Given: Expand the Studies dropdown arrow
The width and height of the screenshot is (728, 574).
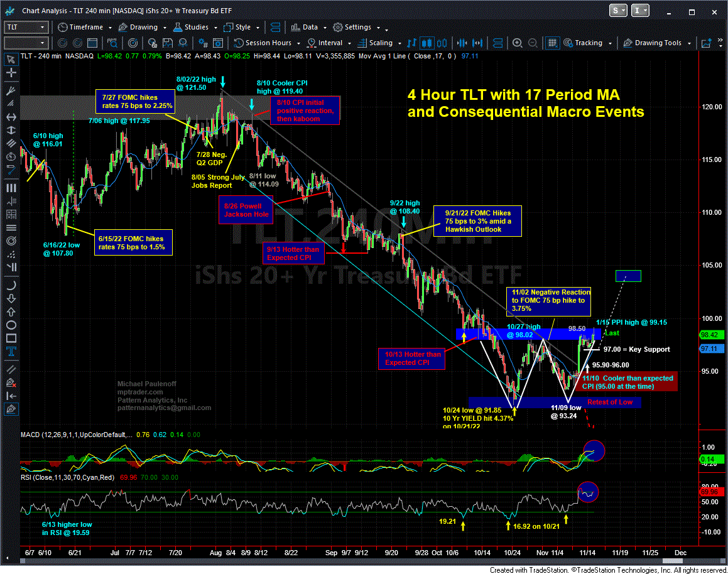Looking at the screenshot, I should coord(215,28).
